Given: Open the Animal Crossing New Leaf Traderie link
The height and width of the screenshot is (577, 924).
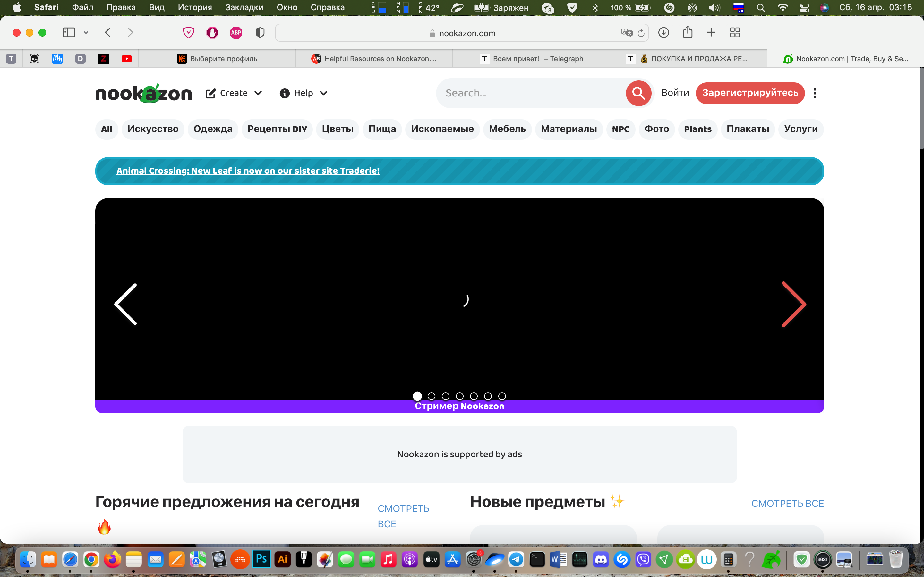Looking at the screenshot, I should tap(248, 171).
